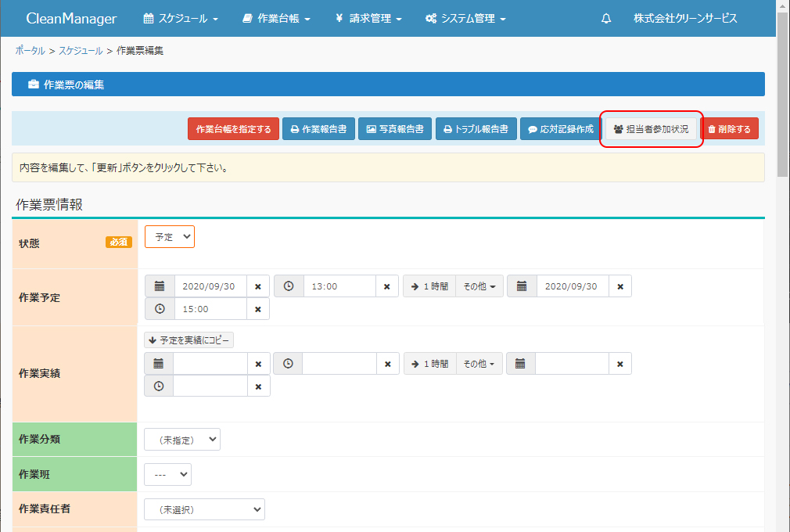This screenshot has width=790, height=532.
Task: Click the 担当者参加状況 button
Action: coord(651,129)
